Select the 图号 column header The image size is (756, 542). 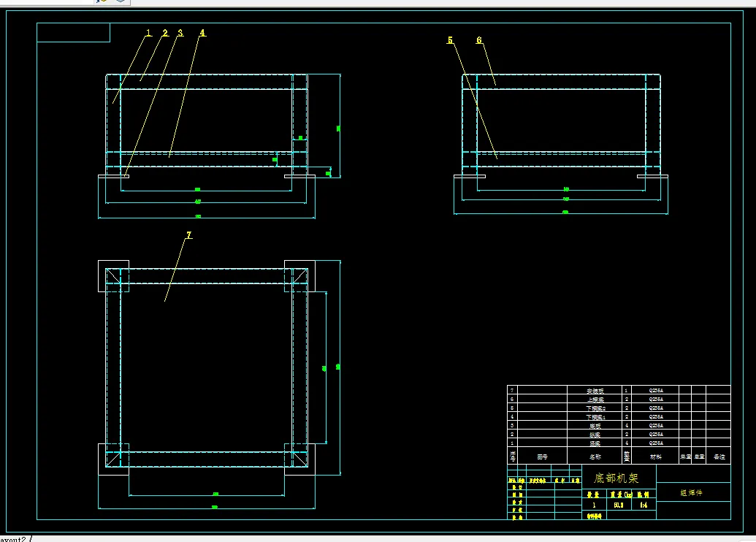pos(543,456)
